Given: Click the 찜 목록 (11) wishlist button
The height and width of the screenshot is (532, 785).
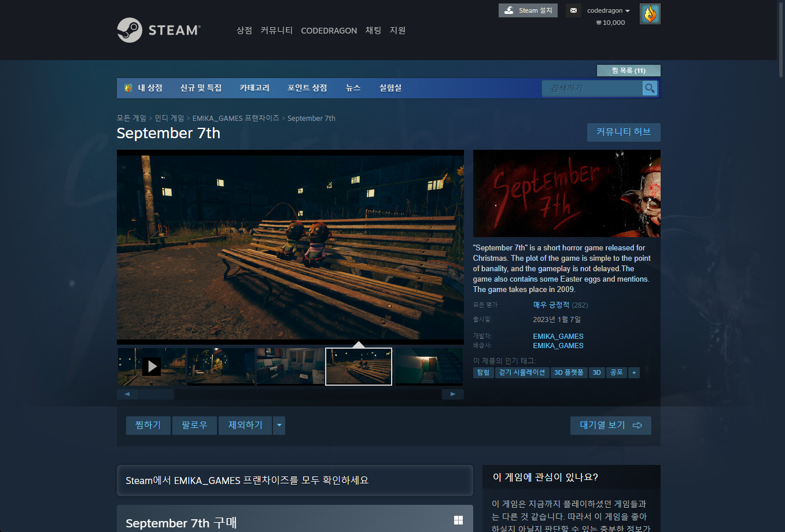Looking at the screenshot, I should [x=628, y=71].
